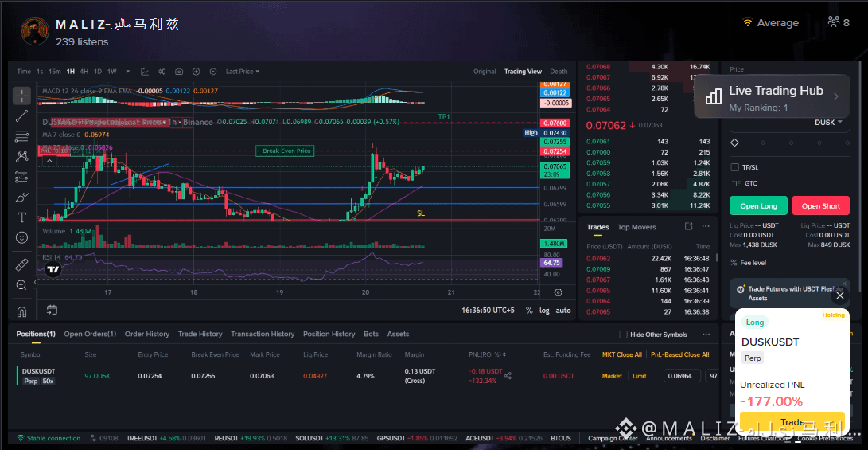This screenshot has height=450, width=868.
Task: Open the Fee level link
Action: click(753, 263)
